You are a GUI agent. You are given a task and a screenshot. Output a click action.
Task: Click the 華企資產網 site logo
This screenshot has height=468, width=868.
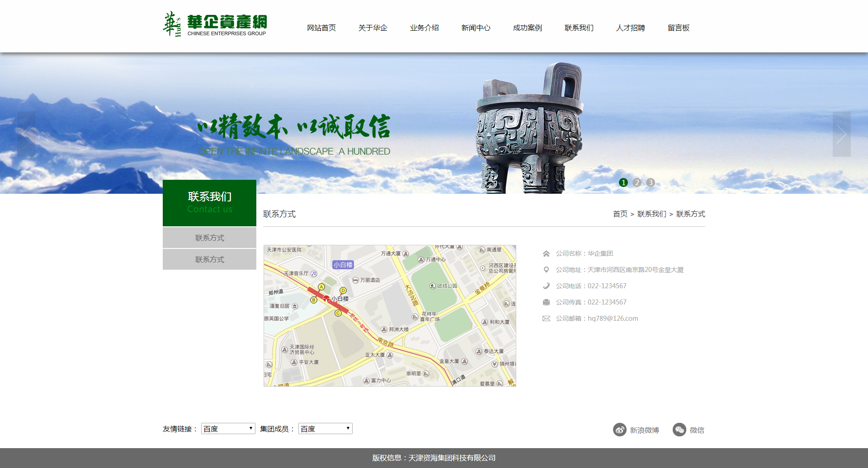(x=215, y=24)
